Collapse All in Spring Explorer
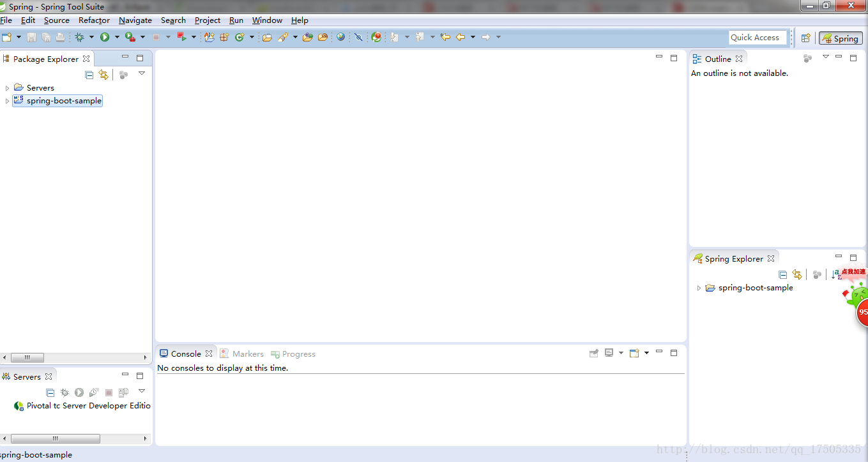 783,274
